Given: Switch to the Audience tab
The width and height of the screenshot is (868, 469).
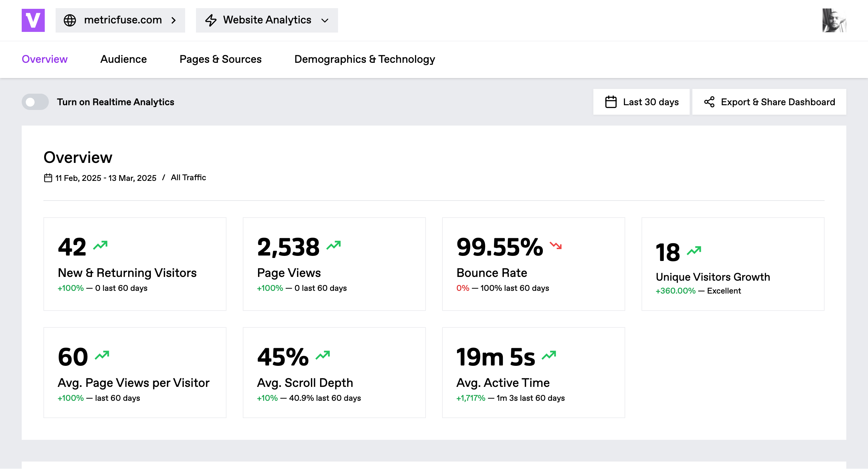Looking at the screenshot, I should point(123,59).
